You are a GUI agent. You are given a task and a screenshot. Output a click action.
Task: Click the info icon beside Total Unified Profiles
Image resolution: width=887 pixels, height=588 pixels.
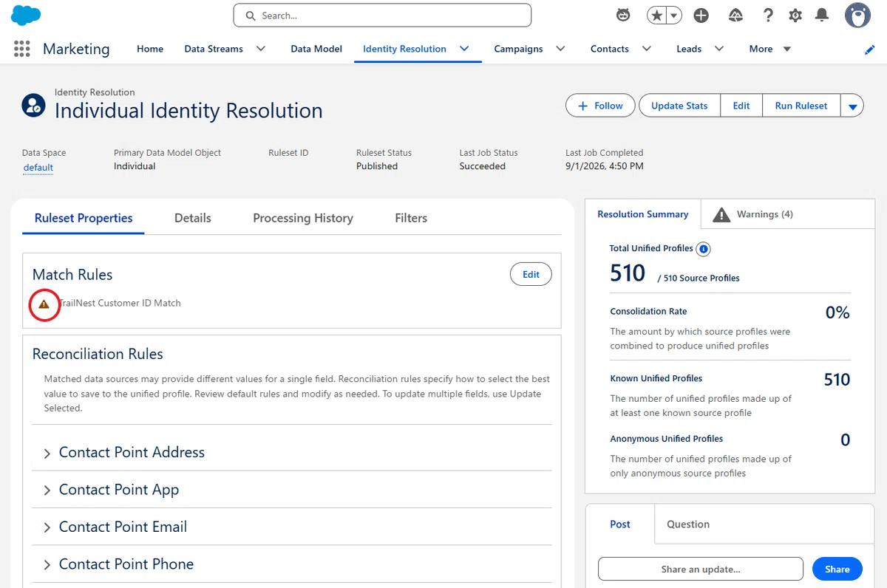(704, 249)
